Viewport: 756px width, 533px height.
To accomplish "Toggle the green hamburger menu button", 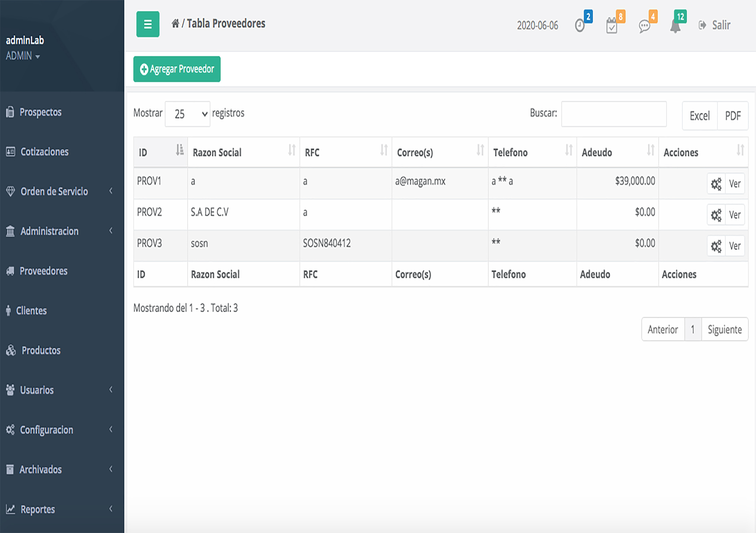I will click(x=148, y=24).
